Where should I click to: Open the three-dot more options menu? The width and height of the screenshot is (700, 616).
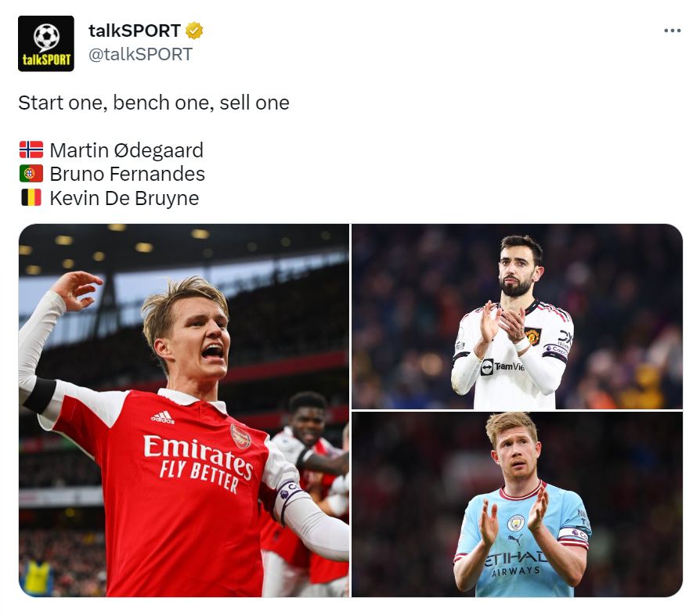click(673, 31)
